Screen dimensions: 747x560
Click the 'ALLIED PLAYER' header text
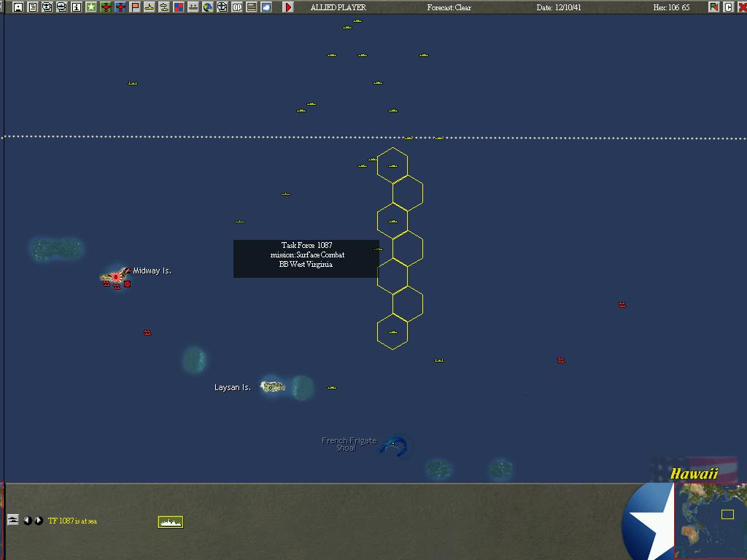click(338, 7)
